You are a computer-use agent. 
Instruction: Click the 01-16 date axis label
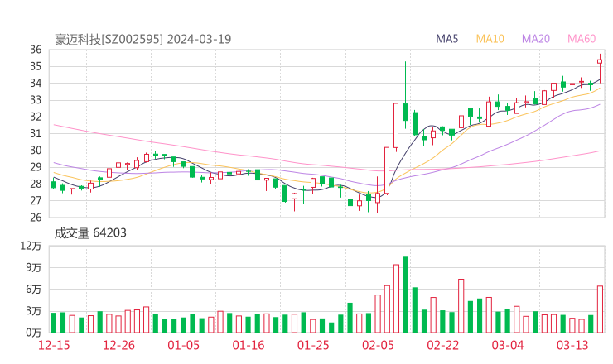249,345
